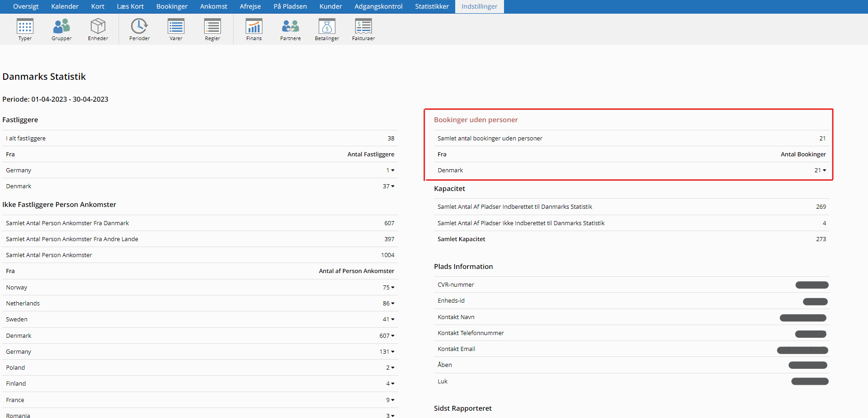This screenshot has width=868, height=418.
Task: Open the Fakturaer invoice icon
Action: click(x=364, y=26)
